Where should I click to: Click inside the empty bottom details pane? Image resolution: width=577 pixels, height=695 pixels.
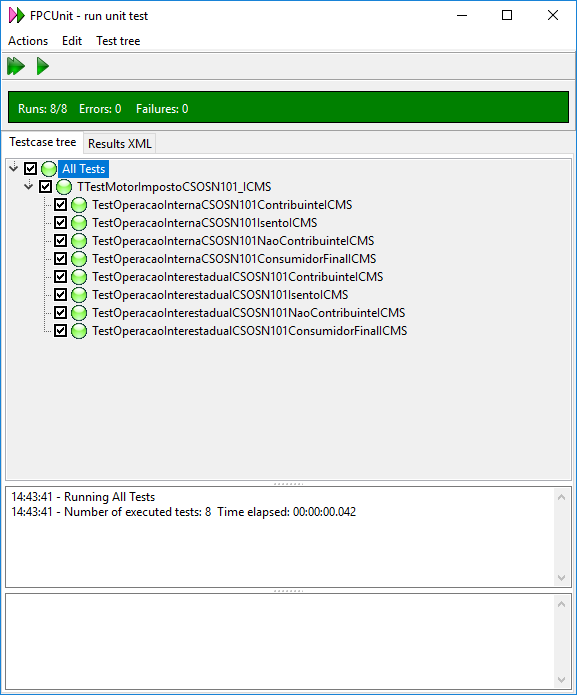click(x=280, y=642)
